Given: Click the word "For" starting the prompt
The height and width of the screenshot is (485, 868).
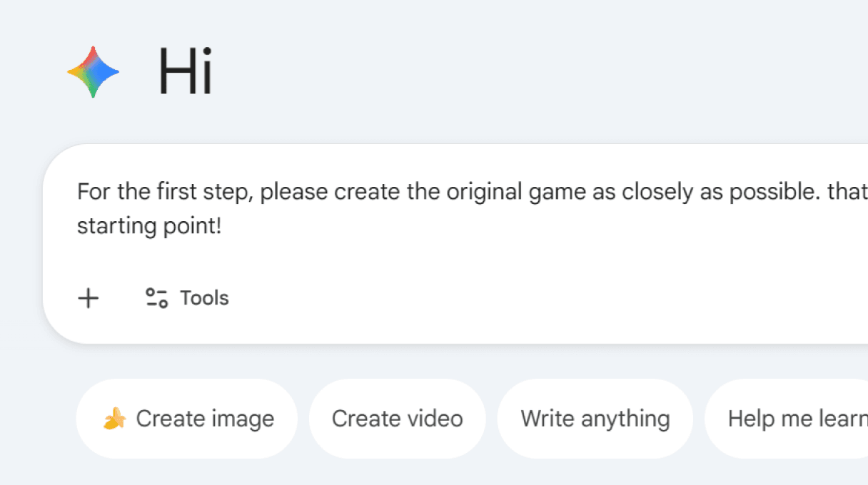Looking at the screenshot, I should (x=91, y=193).
